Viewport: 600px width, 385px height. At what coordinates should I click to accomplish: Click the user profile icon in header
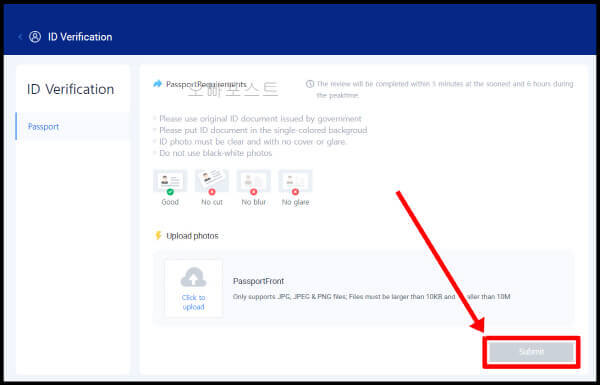coord(35,37)
